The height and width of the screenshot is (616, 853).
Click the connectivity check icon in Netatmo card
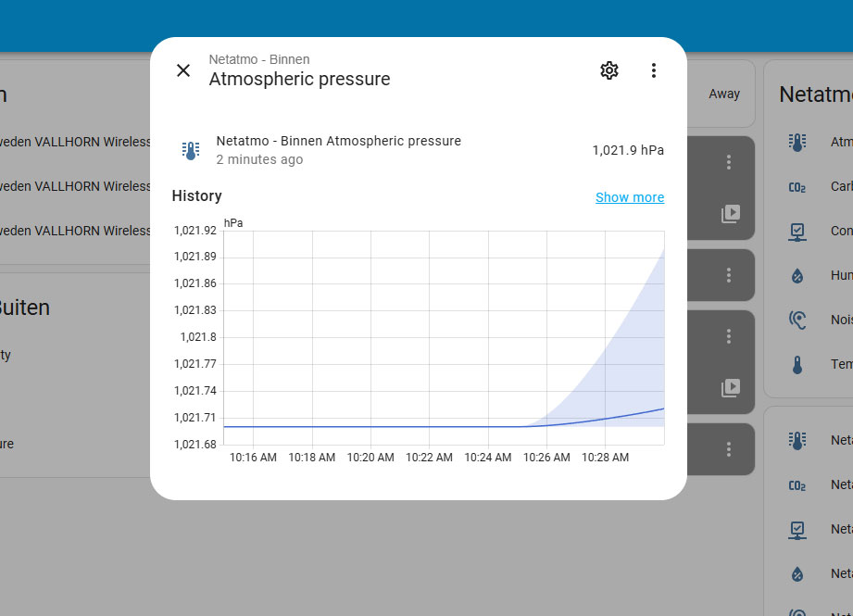tap(797, 232)
